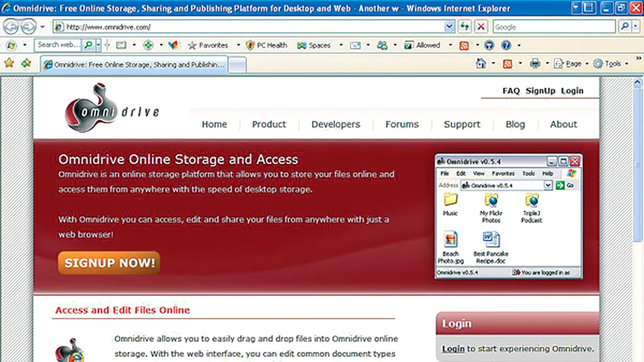Click the vertical scrollbar up arrow
This screenshot has width=644, height=362.
click(x=637, y=82)
